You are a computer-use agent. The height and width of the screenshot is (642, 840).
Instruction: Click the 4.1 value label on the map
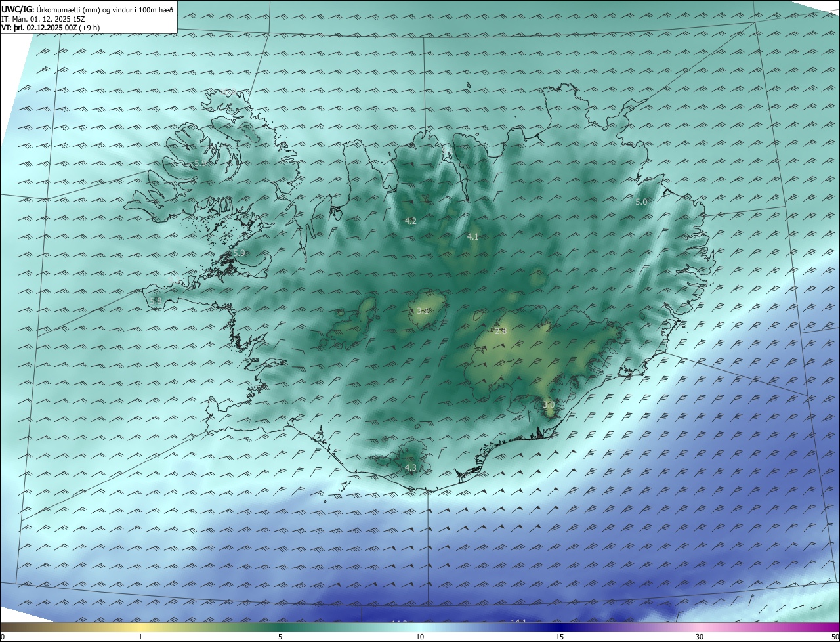pos(473,236)
